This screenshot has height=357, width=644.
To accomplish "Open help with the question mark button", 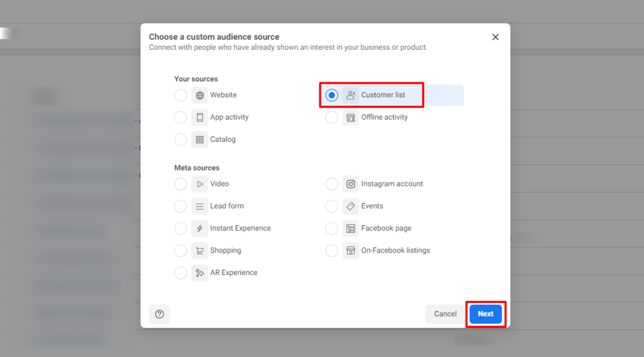I will coord(159,314).
